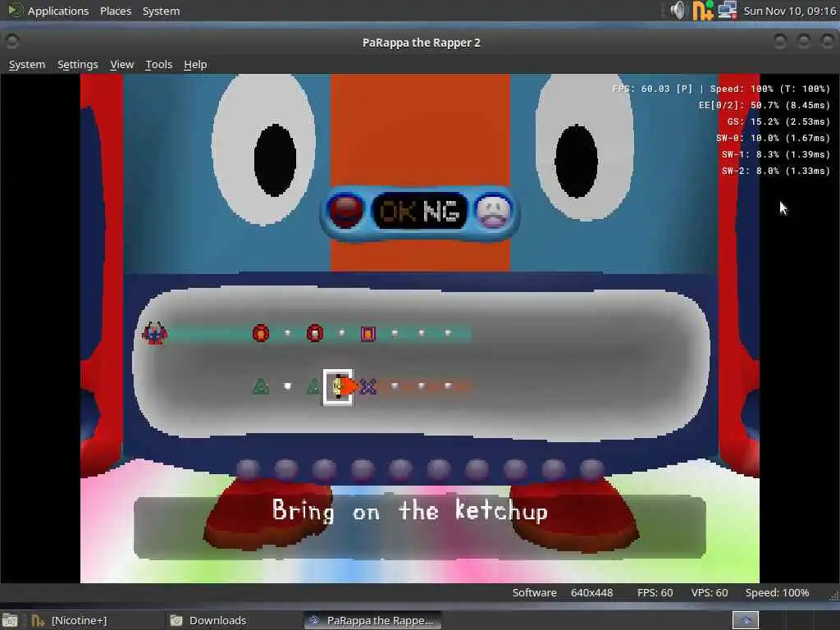
Task: Click the Applications menu logo icon
Action: [15, 10]
